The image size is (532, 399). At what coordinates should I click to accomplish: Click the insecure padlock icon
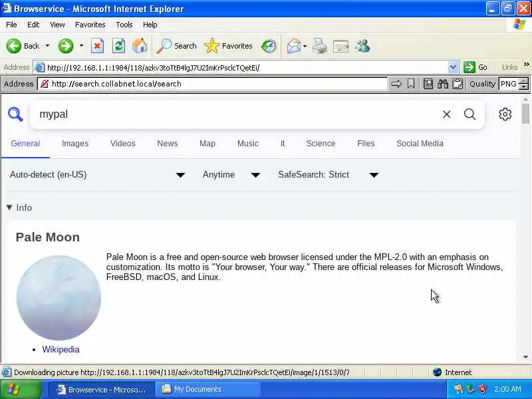pyautogui.click(x=45, y=84)
